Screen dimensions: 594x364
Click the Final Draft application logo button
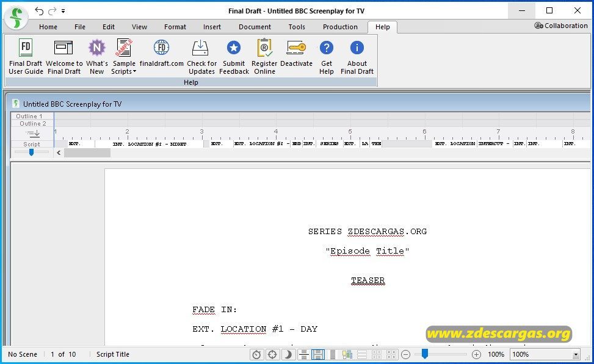(16, 18)
